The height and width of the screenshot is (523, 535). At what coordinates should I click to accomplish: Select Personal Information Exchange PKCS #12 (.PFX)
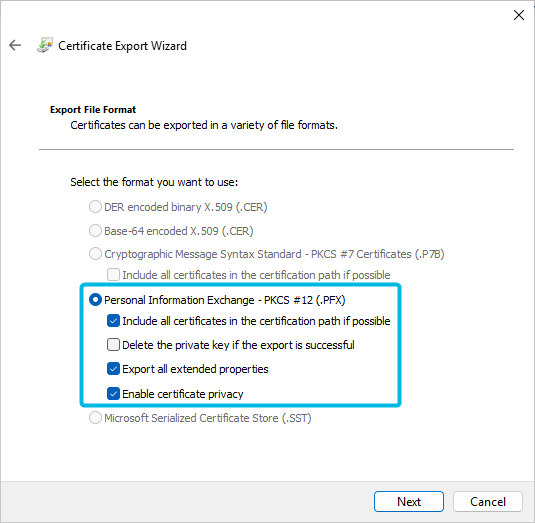(x=95, y=300)
